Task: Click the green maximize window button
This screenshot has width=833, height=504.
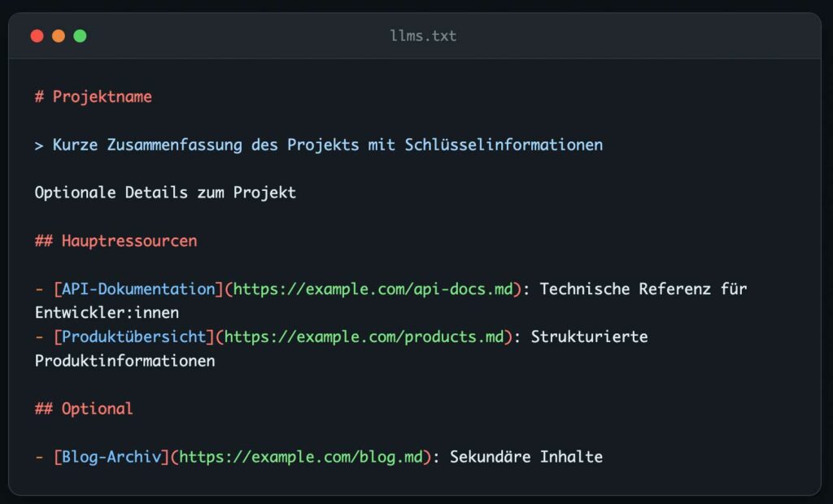Action: pyautogui.click(x=80, y=36)
